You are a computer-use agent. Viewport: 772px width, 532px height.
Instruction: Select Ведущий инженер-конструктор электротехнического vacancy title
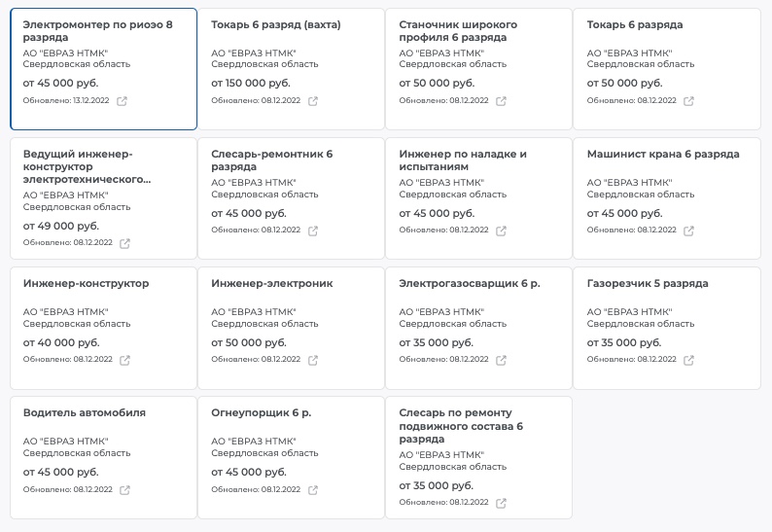pyautogui.click(x=87, y=166)
